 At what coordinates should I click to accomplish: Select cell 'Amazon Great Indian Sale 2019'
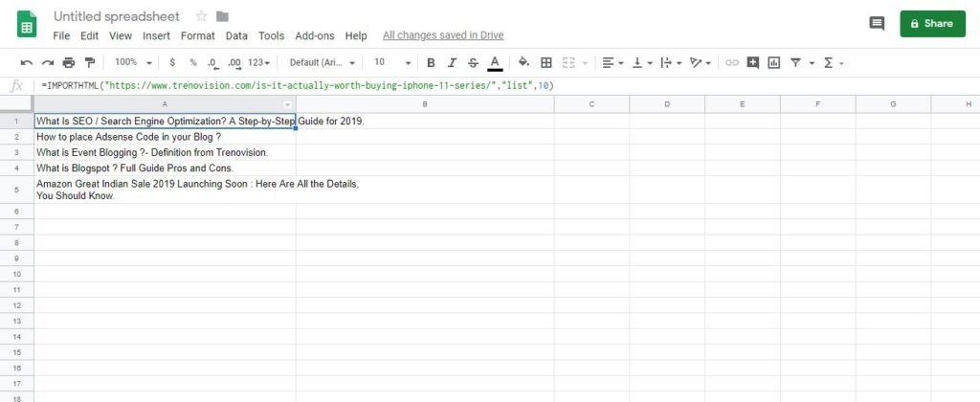click(165, 190)
